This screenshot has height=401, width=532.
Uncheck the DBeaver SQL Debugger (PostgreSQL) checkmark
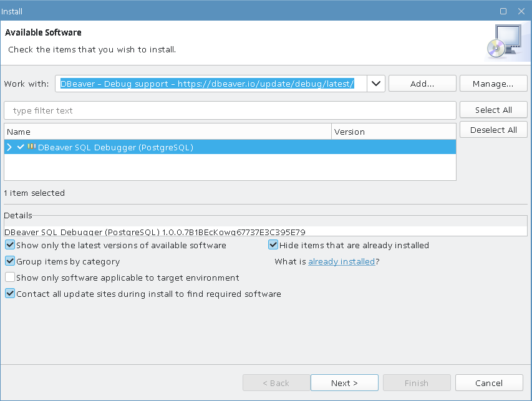(21, 147)
